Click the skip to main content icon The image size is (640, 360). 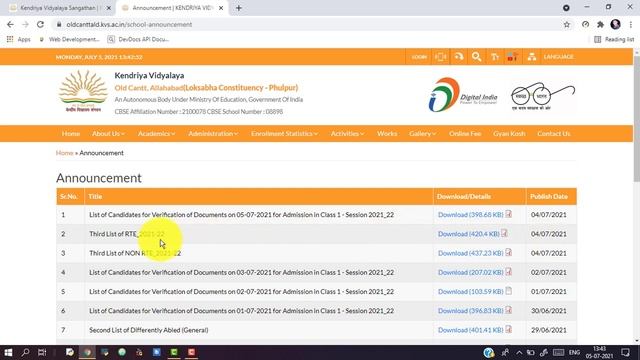441,57
